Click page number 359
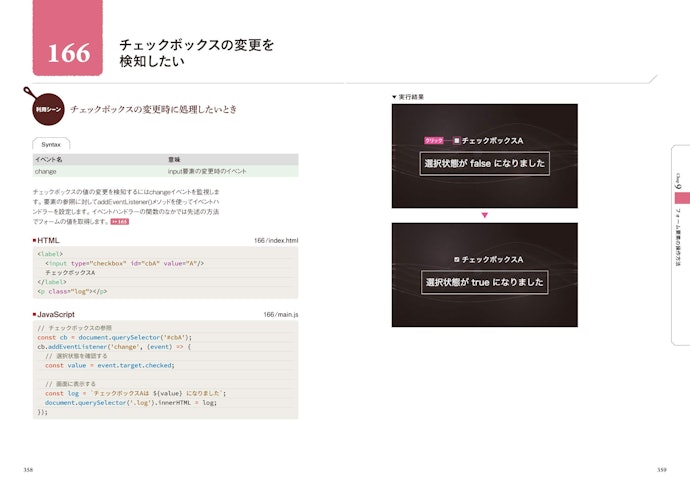 (661, 470)
